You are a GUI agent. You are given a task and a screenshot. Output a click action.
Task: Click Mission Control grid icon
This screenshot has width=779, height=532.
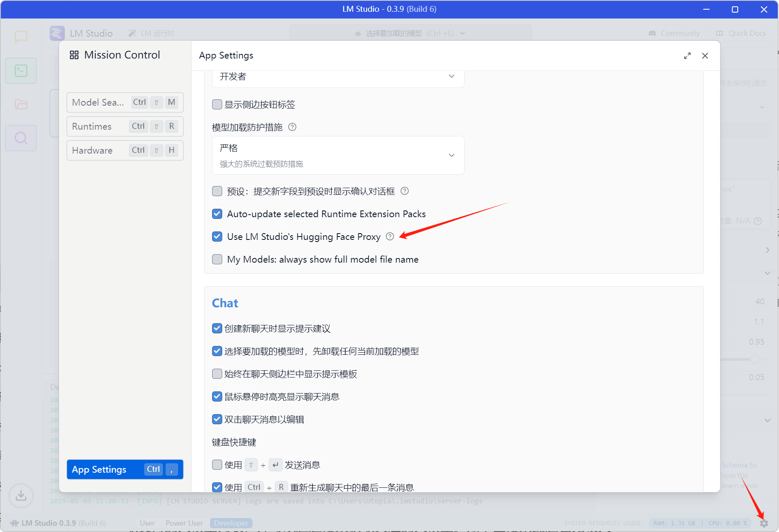click(74, 55)
